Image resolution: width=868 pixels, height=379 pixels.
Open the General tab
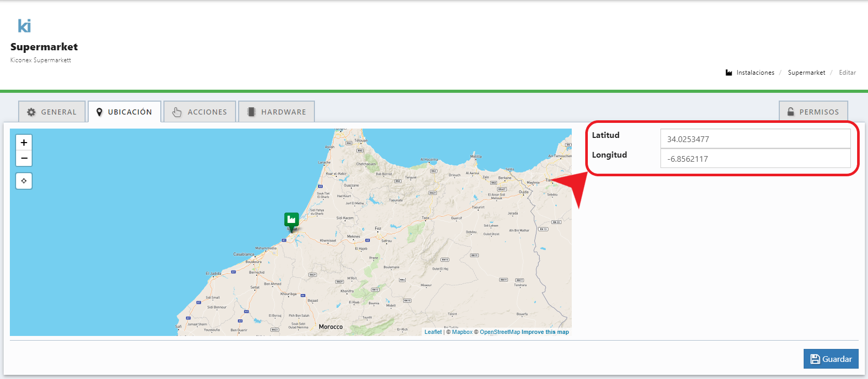52,112
